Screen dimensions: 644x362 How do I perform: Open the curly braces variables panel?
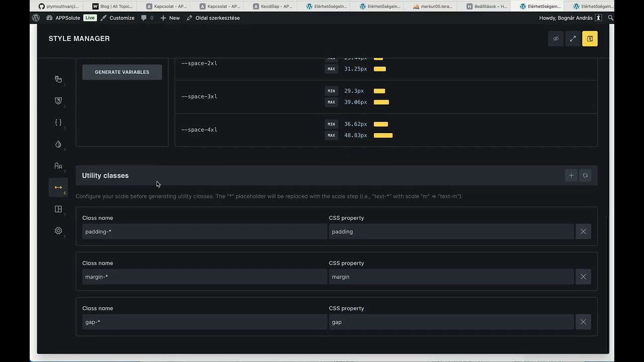(x=58, y=122)
